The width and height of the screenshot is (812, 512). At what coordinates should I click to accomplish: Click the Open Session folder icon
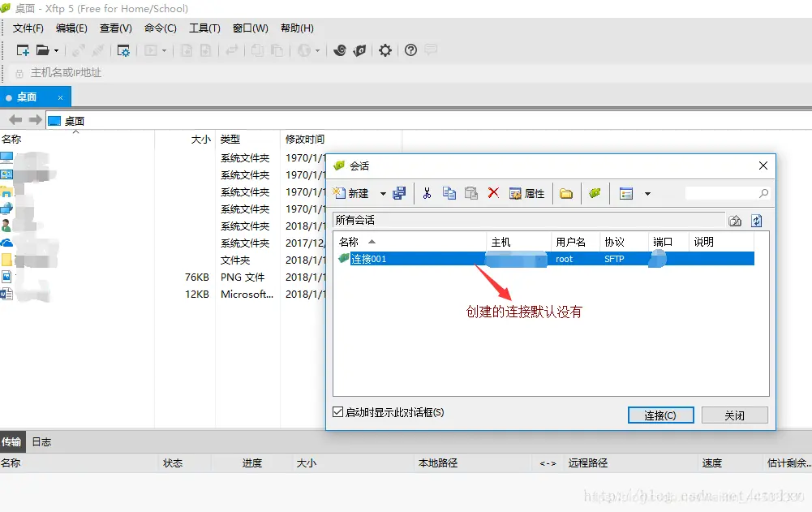[x=43, y=50]
